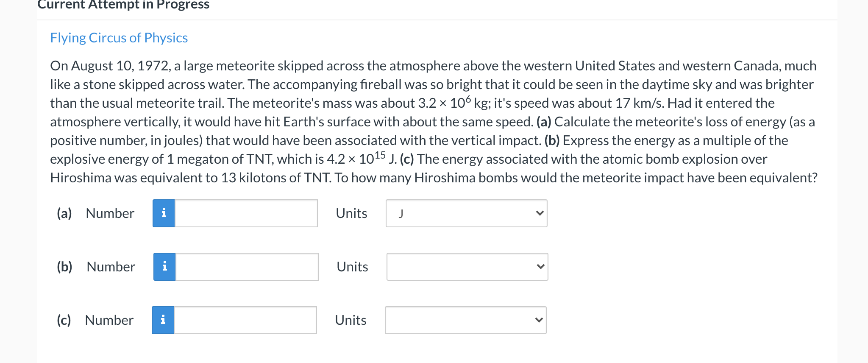This screenshot has width=868, height=363.
Task: Click the Number label of part (b)
Action: click(x=111, y=267)
